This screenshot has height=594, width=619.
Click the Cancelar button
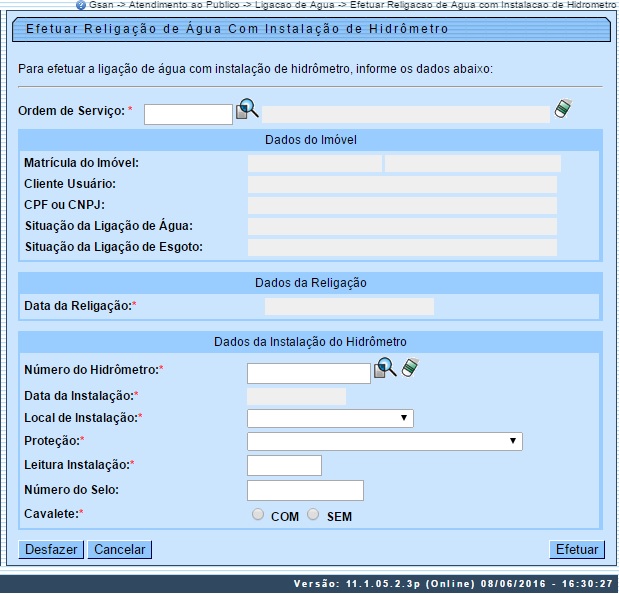120,549
